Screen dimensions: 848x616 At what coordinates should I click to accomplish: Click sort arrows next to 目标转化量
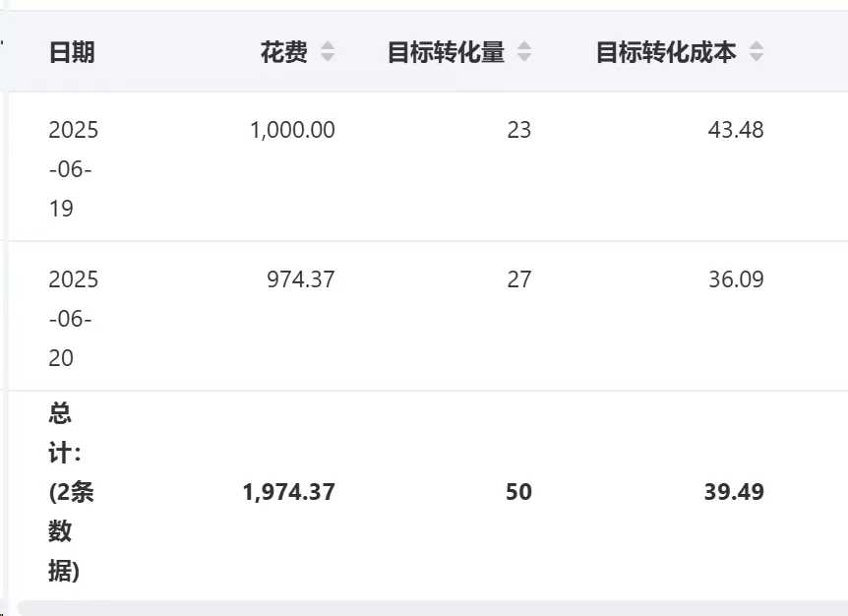[x=524, y=53]
